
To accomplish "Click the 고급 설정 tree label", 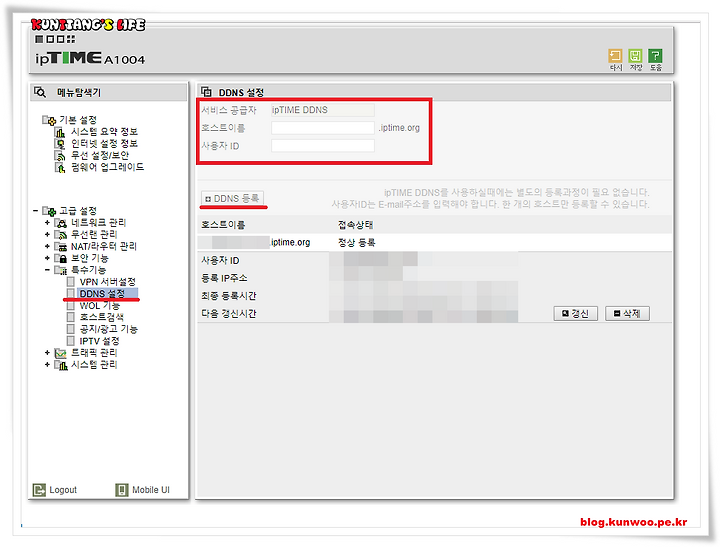I will [78, 211].
